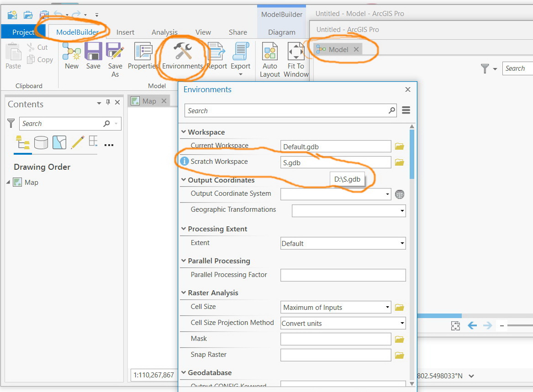Click the back arrow in model view
The image size is (533, 392).
(x=472, y=325)
